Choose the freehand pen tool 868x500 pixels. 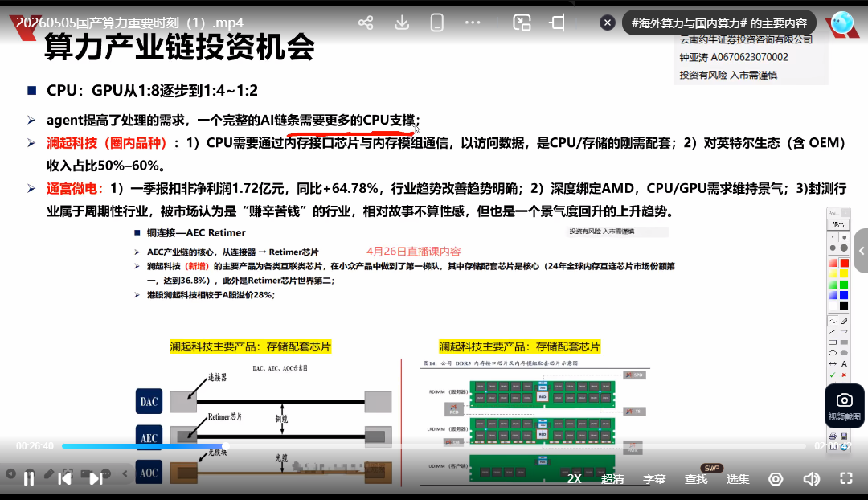833,322
